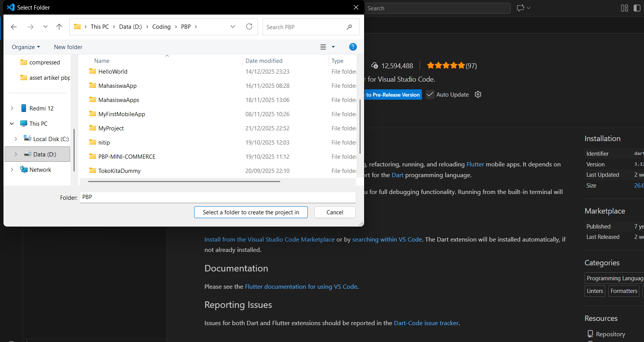The width and height of the screenshot is (644, 342).
Task: Click New folder in the toolbar
Action: coord(68,47)
